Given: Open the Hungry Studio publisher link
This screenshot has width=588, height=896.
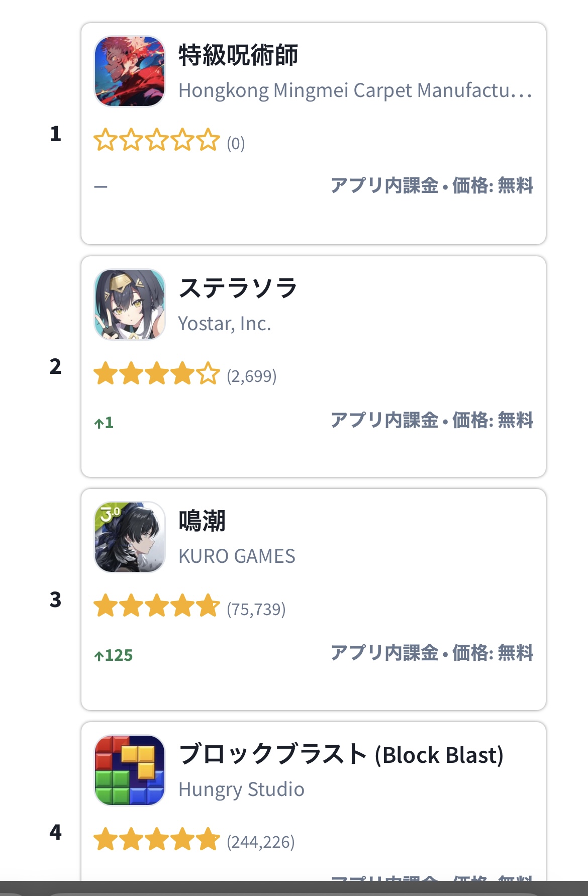Looking at the screenshot, I should pyautogui.click(x=241, y=789).
